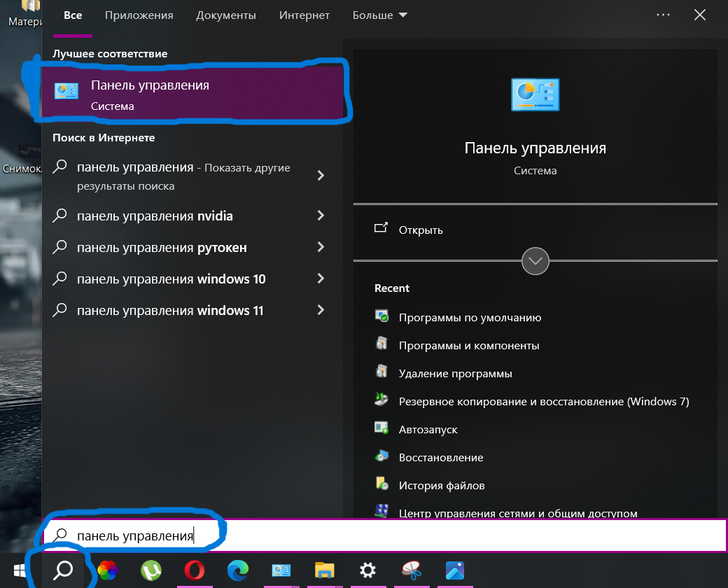Expand arrow next to панель управления nvidia

coord(321,215)
